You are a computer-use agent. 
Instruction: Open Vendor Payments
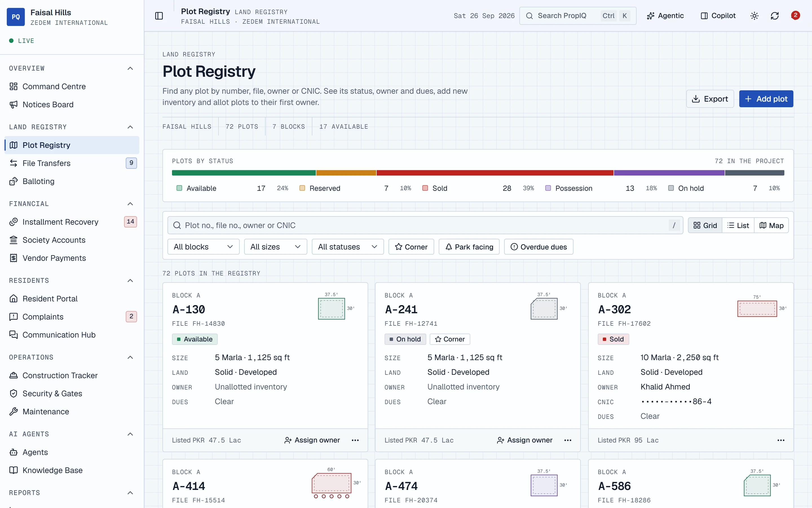pos(72,258)
